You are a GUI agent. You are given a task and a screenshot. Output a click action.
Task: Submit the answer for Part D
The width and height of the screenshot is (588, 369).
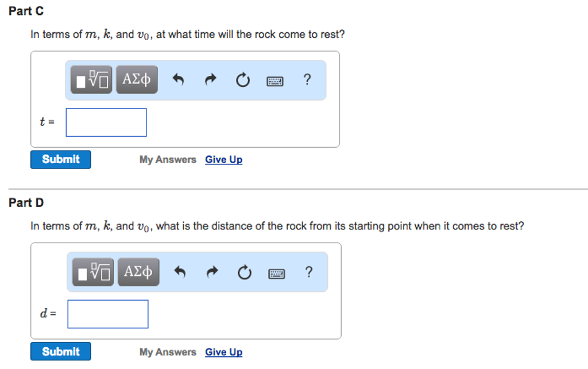pos(60,351)
